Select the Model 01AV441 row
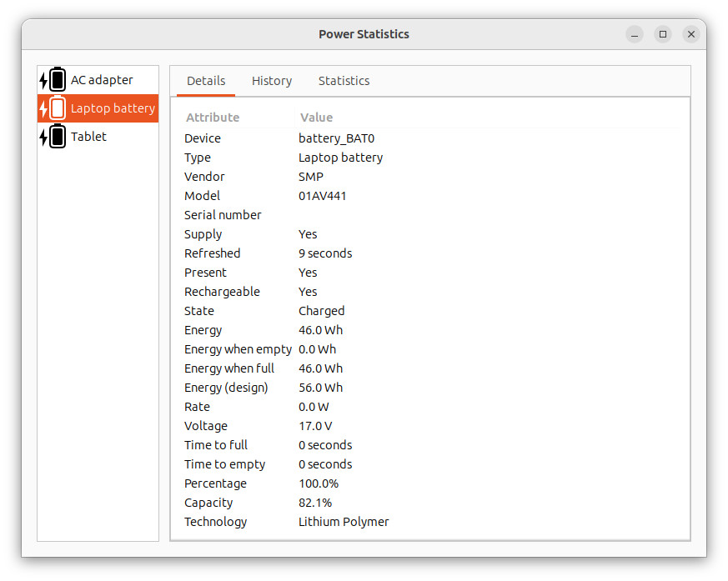 (x=430, y=196)
